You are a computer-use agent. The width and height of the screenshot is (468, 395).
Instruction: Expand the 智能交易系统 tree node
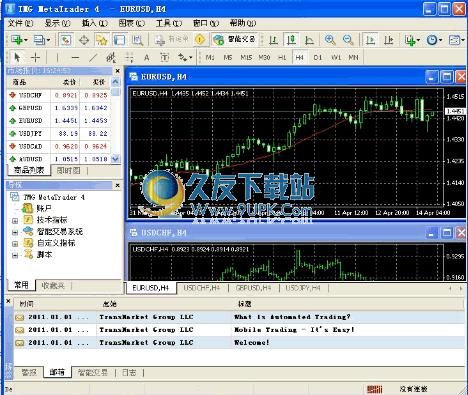(x=15, y=232)
